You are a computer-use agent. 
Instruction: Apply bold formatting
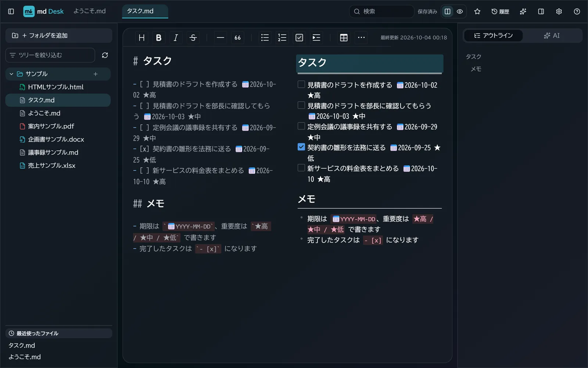click(x=159, y=38)
